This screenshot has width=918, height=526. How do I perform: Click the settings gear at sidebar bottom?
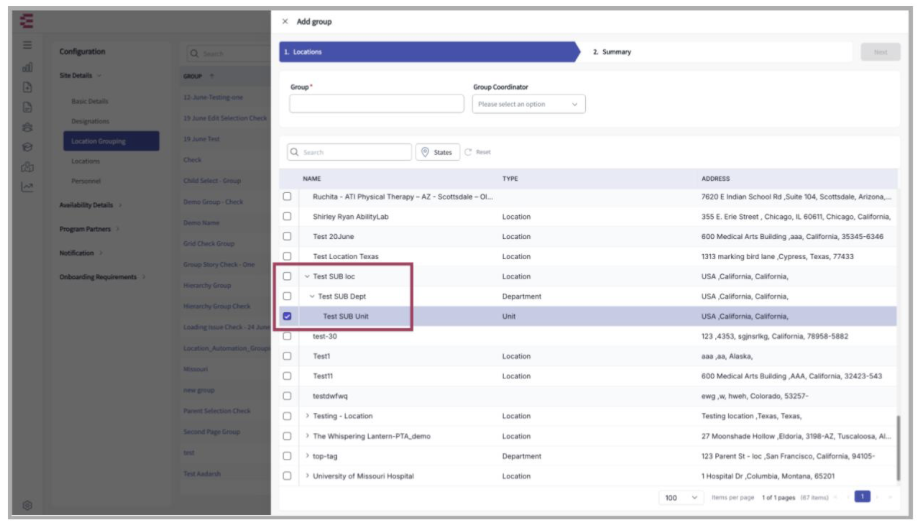pos(28,505)
